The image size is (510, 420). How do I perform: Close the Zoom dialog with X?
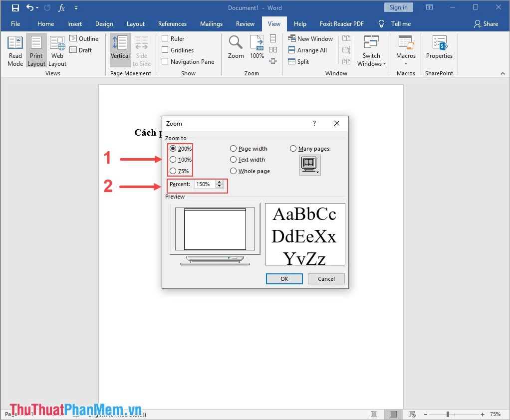337,123
